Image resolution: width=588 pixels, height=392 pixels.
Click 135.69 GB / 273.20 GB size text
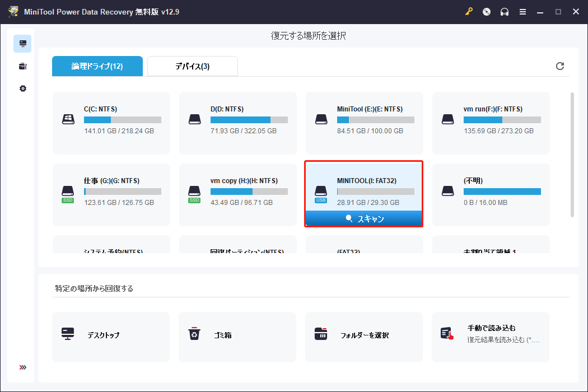click(x=499, y=131)
